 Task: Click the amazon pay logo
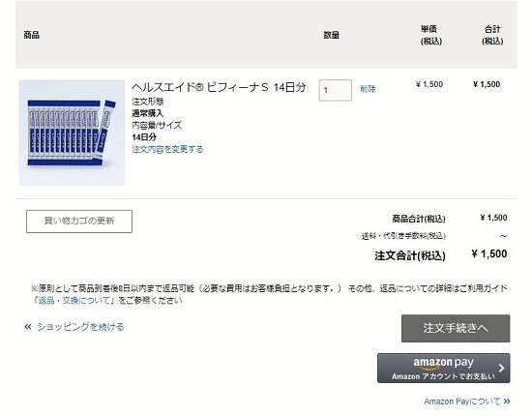[443, 363]
